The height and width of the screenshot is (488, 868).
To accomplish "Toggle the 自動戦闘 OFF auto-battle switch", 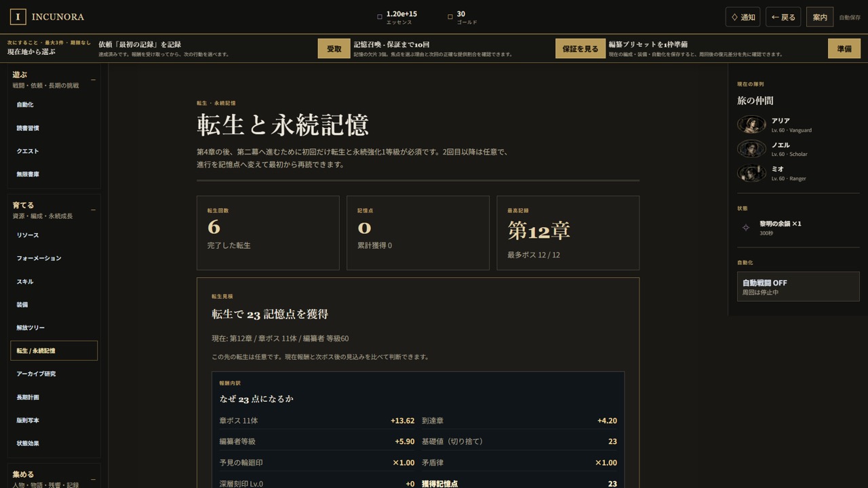I will 798,287.
